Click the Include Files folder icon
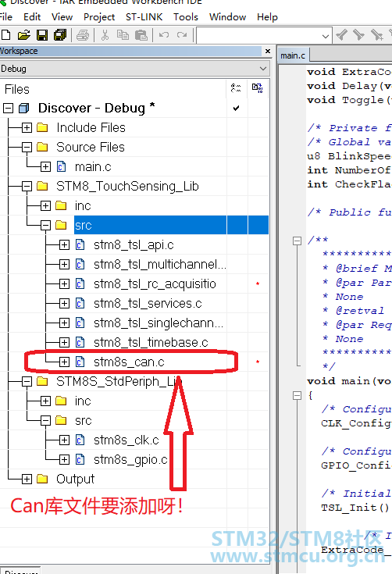 click(42, 127)
